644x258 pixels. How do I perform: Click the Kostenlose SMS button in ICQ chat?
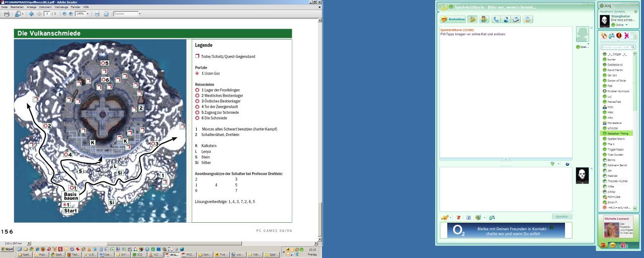453,19
